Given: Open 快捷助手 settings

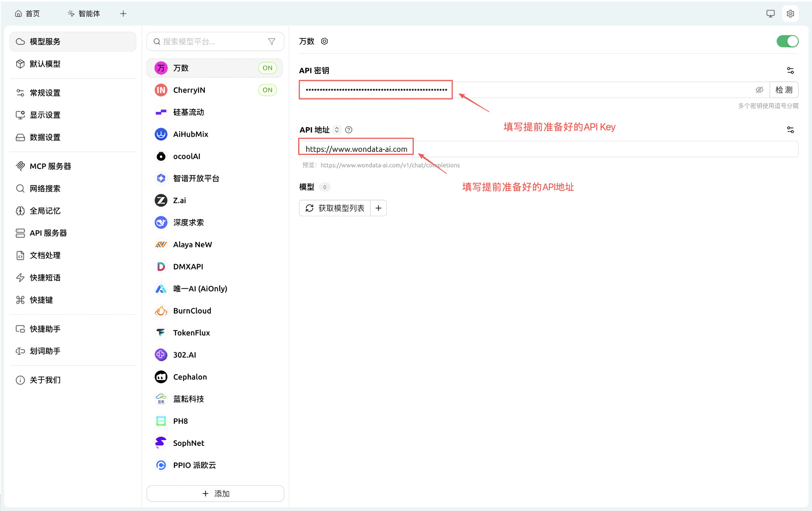Looking at the screenshot, I should [73, 329].
